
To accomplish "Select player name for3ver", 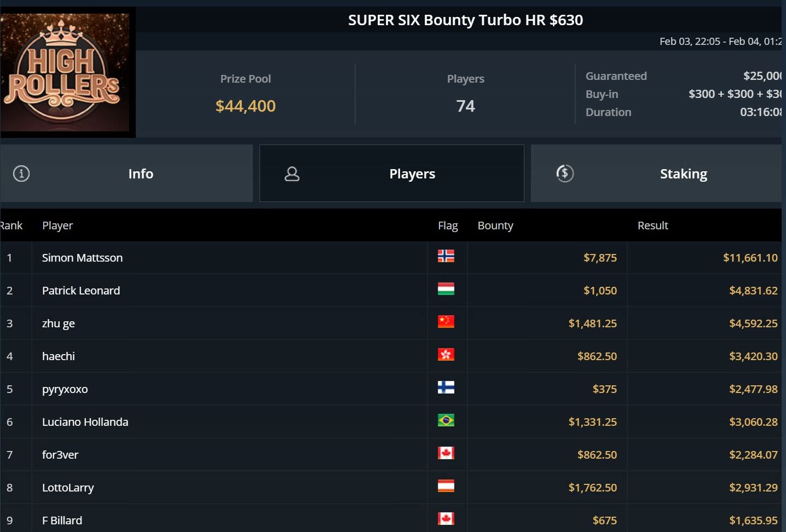I will [60, 455].
